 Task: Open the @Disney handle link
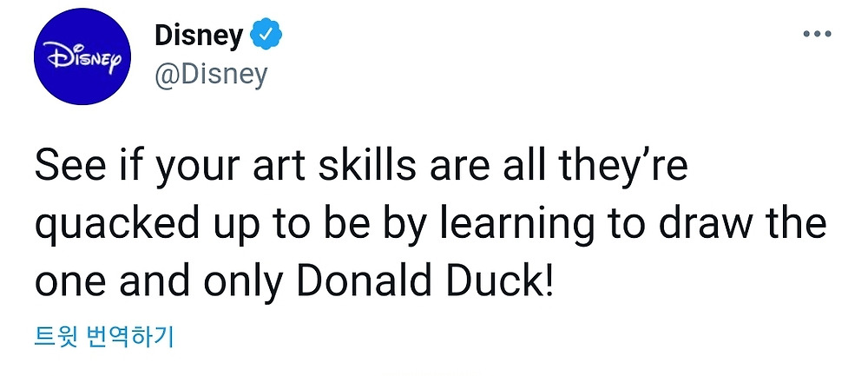tap(211, 74)
